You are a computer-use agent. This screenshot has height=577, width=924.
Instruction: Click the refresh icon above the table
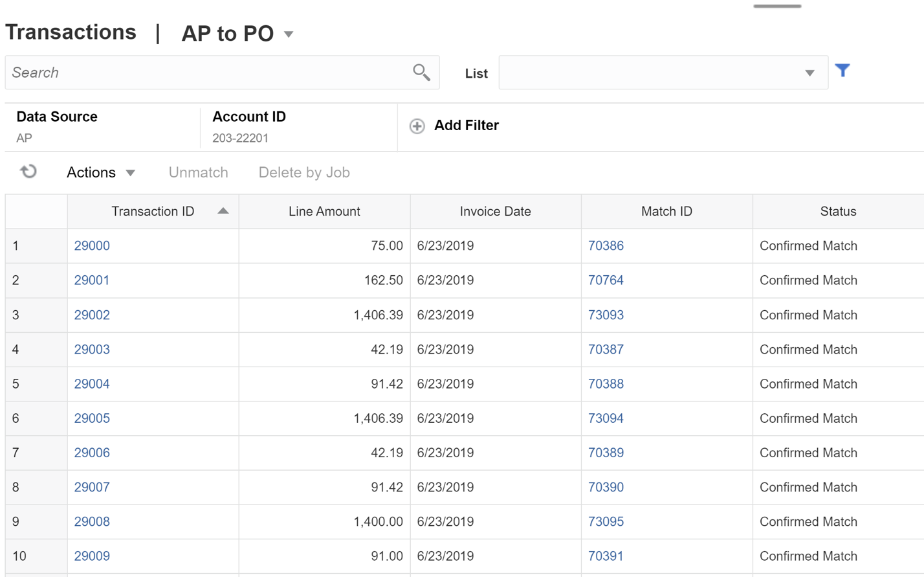[x=27, y=172]
